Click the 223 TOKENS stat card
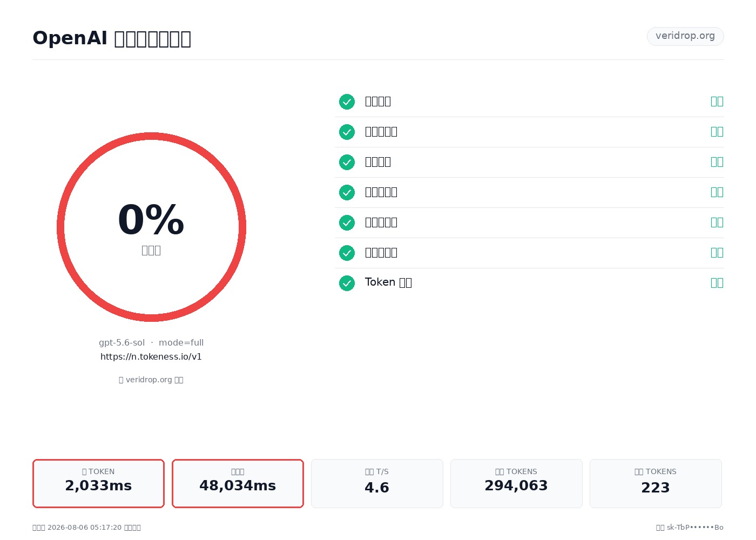 click(656, 483)
